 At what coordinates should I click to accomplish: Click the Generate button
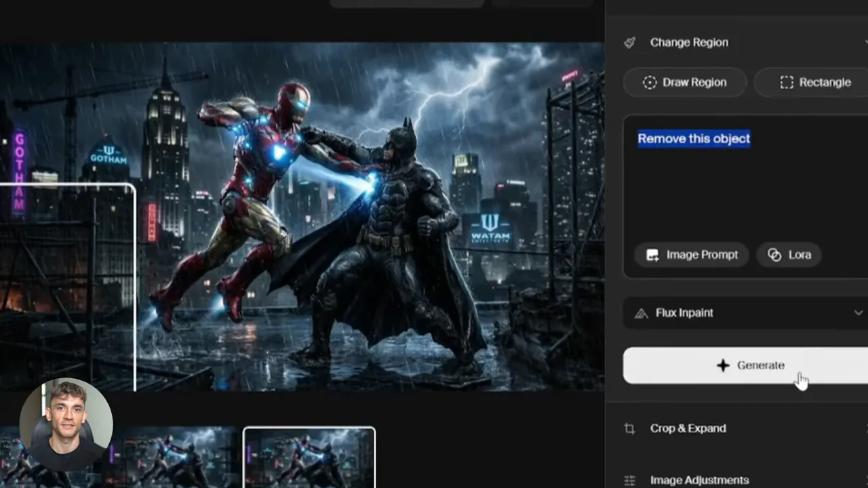click(745, 365)
